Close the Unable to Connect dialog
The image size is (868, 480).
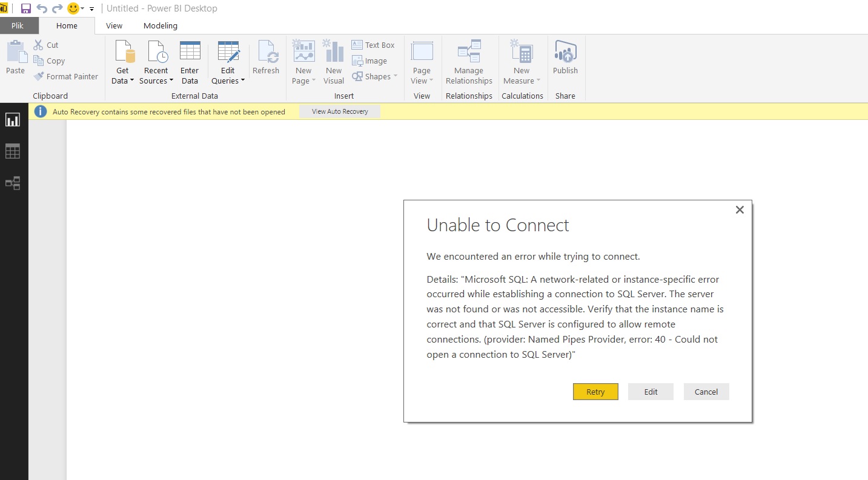740,210
